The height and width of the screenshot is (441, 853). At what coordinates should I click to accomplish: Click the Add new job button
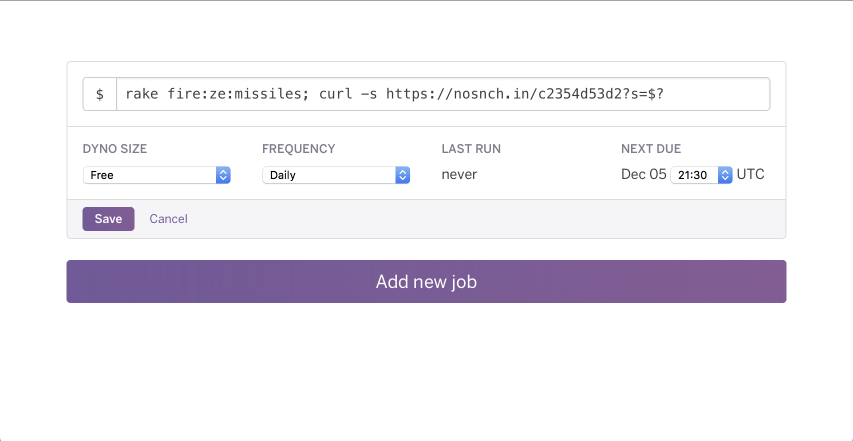pyautogui.click(x=426, y=282)
